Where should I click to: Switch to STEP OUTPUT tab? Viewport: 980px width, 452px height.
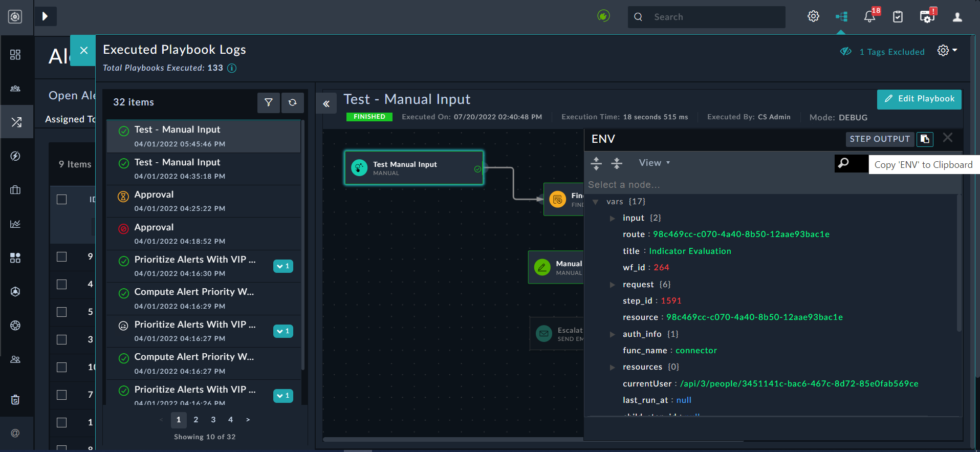click(879, 139)
